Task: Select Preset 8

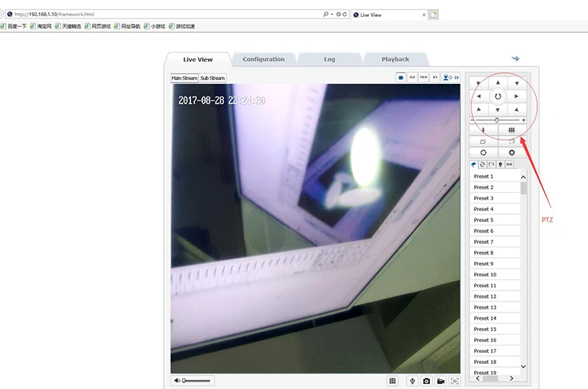Action: [495, 253]
